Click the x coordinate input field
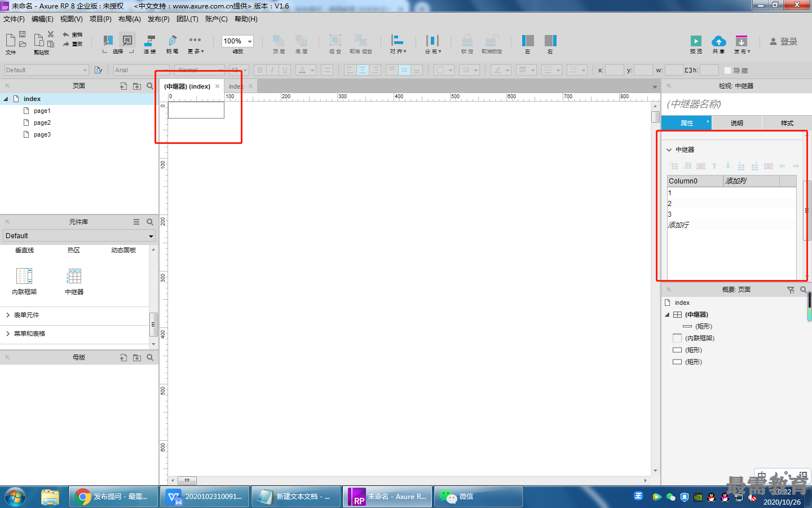 point(615,70)
